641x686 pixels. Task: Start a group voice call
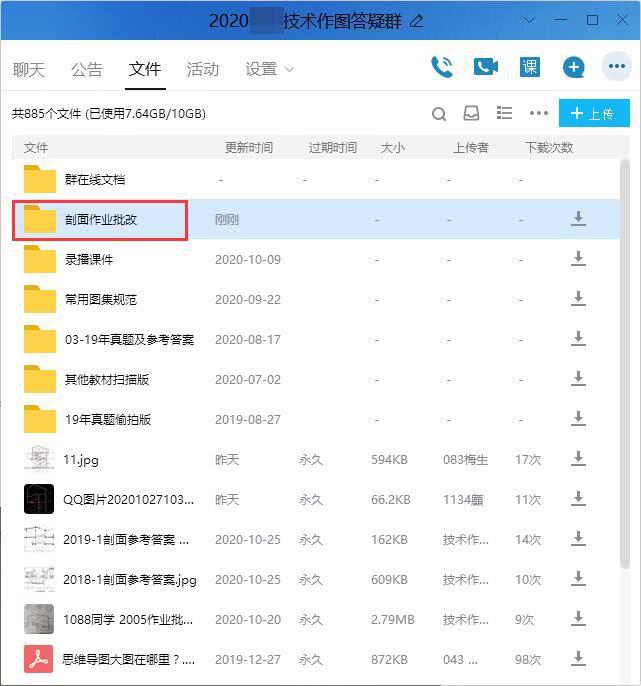pyautogui.click(x=441, y=67)
